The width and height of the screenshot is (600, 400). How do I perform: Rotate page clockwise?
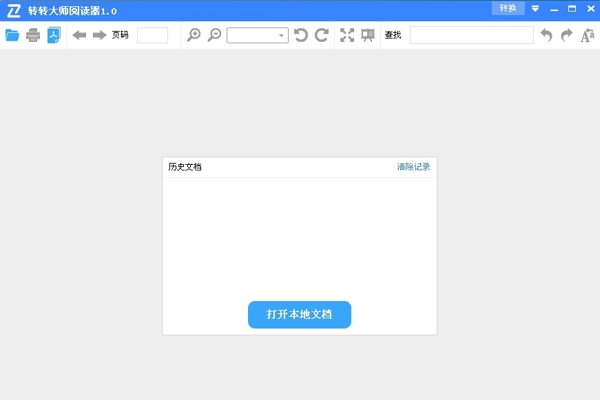coord(321,35)
